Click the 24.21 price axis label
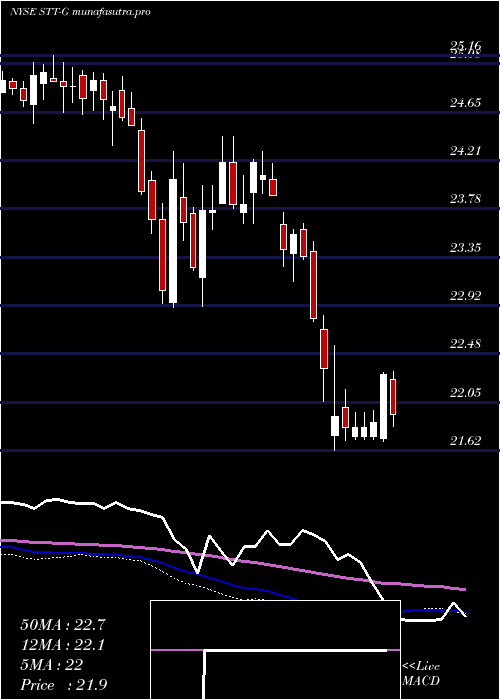 [x=465, y=150]
